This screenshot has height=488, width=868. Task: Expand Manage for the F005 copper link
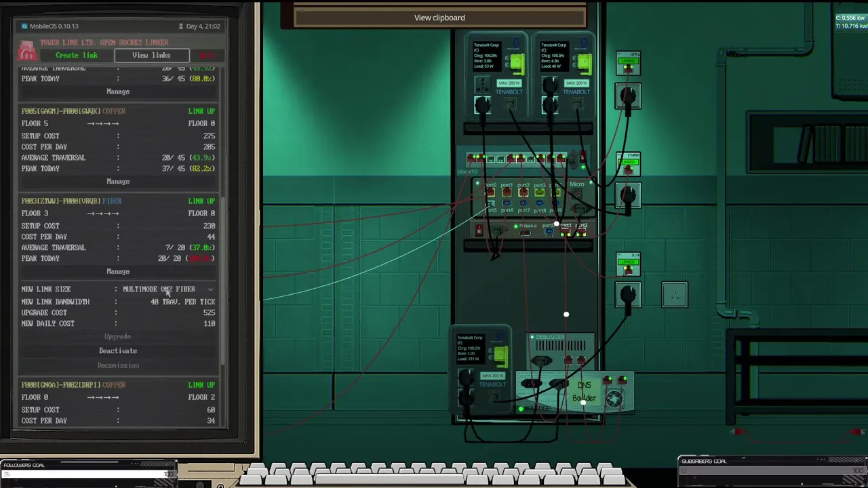118,182
